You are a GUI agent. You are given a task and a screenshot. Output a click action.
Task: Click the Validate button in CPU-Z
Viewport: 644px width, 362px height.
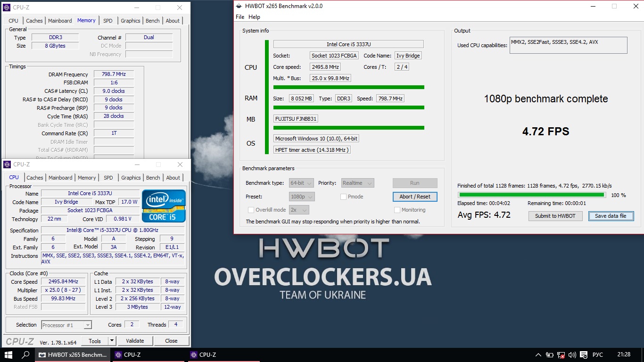coord(135,341)
